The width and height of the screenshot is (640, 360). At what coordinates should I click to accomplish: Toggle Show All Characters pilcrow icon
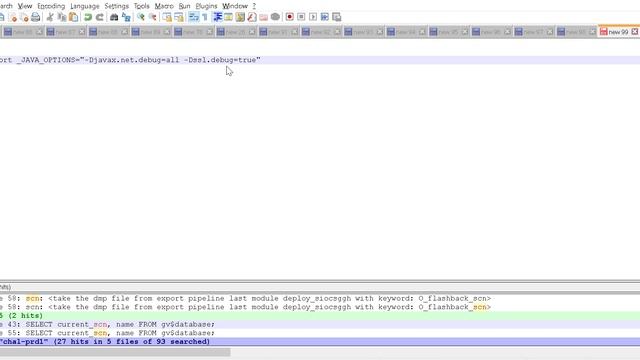coord(205,17)
